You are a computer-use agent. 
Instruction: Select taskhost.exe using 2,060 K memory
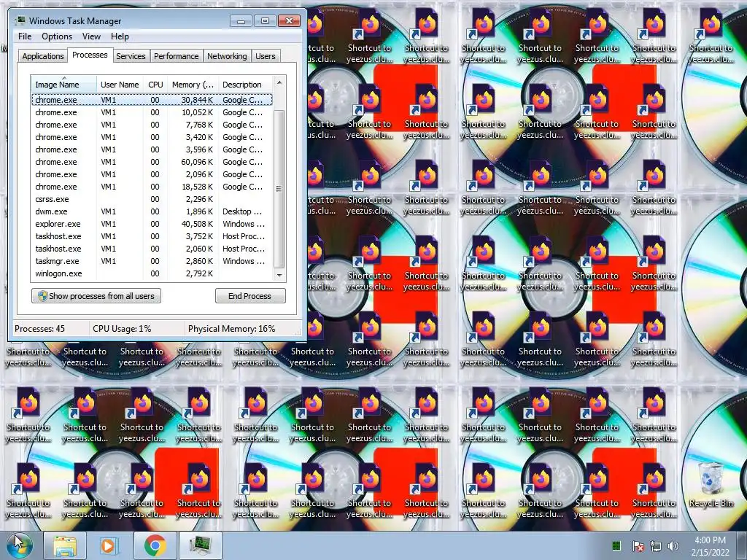click(x=152, y=249)
